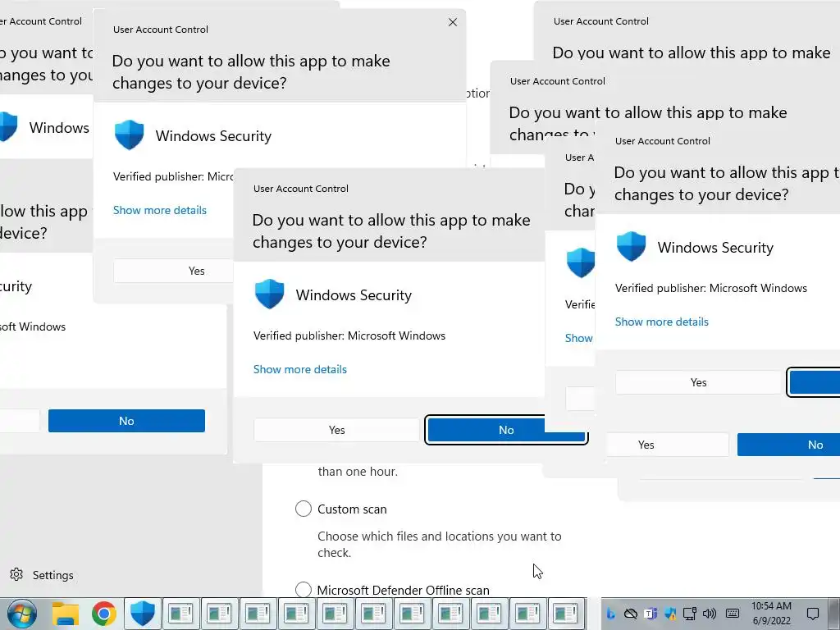Screen dimensions: 840x630
Task: Click Windows Security shield in center UAC dialog
Action: (x=269, y=294)
